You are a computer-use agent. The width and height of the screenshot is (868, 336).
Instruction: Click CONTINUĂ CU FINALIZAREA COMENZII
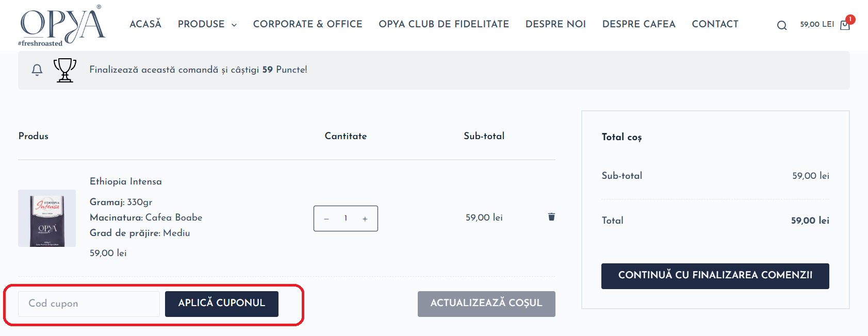715,276
